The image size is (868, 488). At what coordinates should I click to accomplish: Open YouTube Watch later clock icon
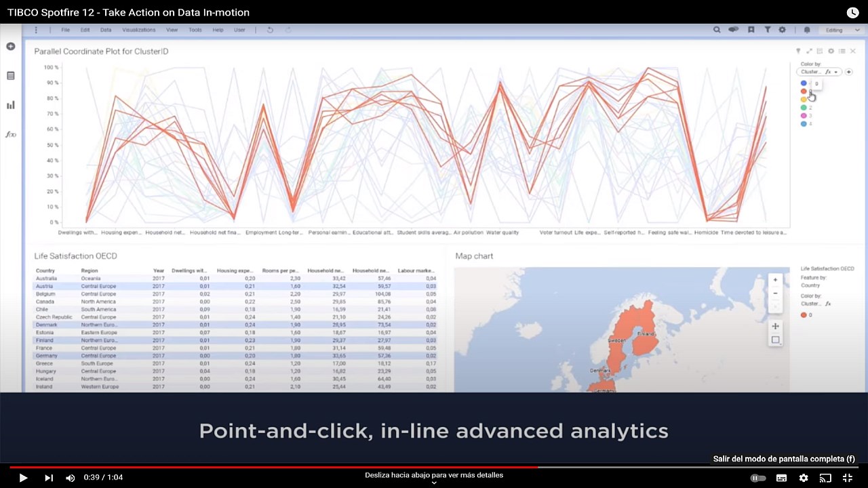(x=852, y=12)
